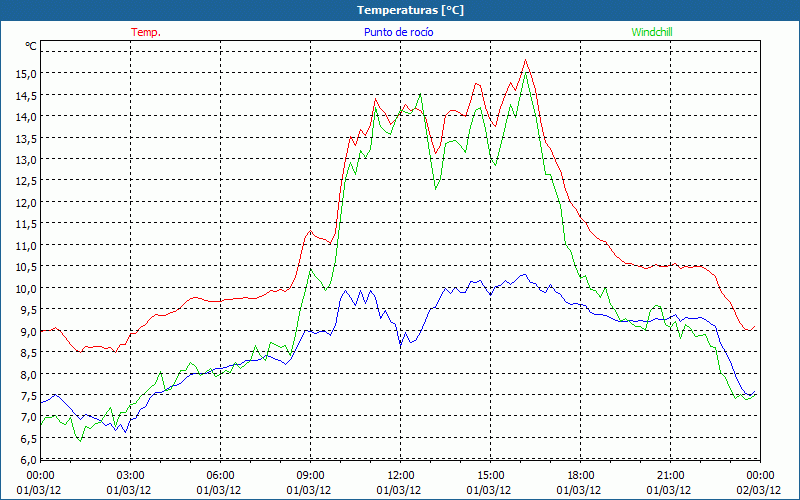Click the °C unit label on the axis
The width and height of the screenshot is (800, 500).
point(31,46)
